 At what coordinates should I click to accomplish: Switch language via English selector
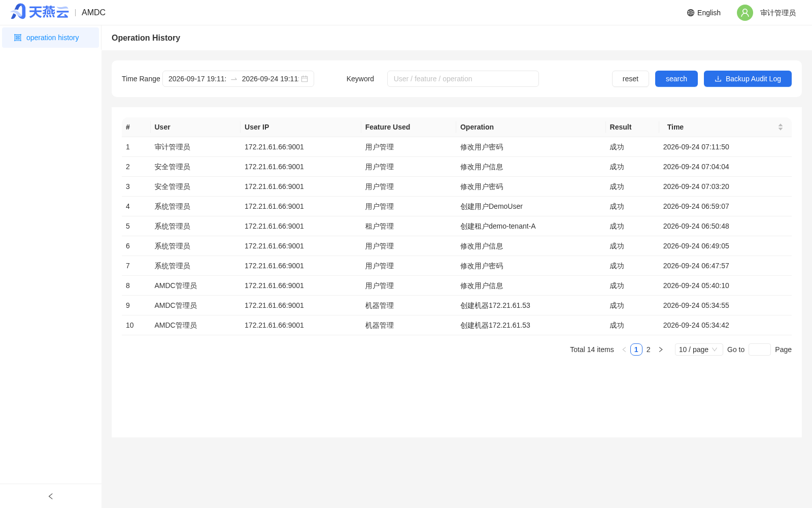point(704,13)
